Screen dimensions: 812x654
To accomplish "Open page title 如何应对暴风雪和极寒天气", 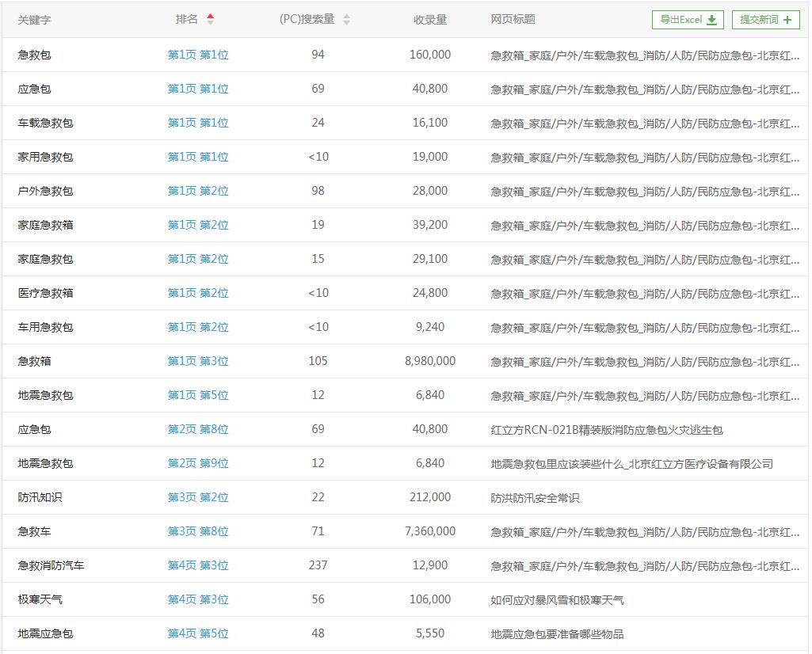I will (x=557, y=600).
